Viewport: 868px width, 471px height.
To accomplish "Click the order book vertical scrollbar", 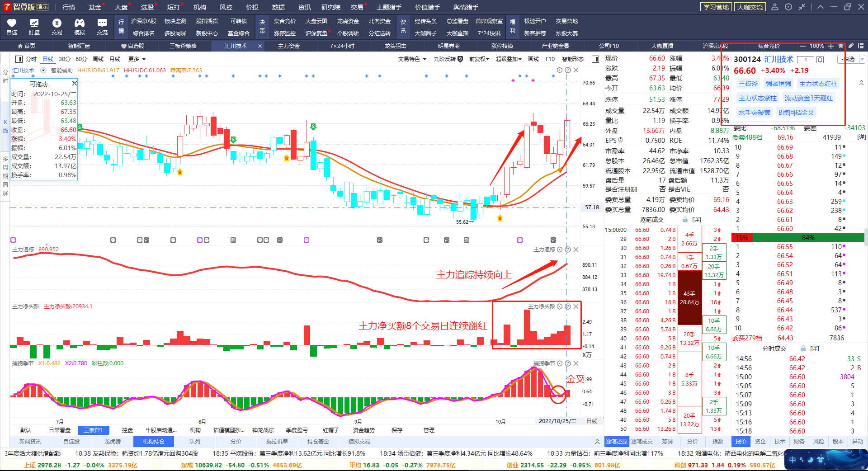I will [866, 237].
